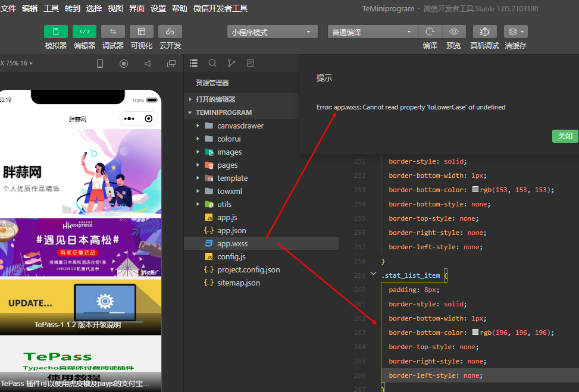Open project.config.json in file tree
The height and width of the screenshot is (392, 579).
pyautogui.click(x=249, y=269)
